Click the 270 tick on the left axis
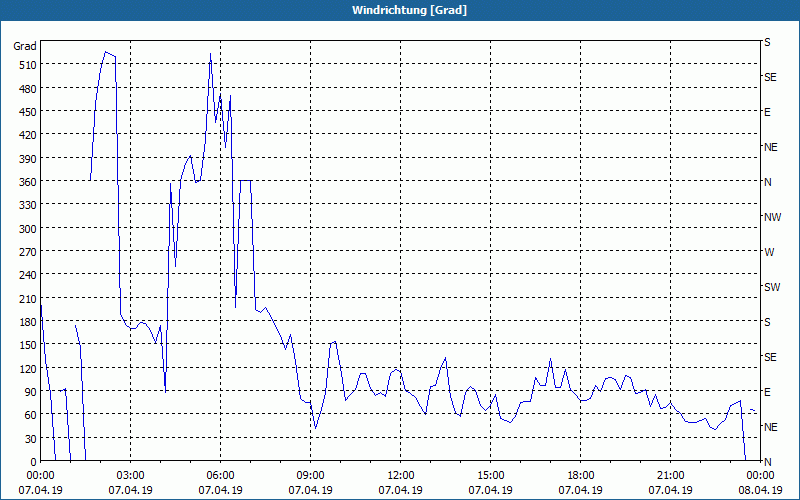The image size is (800, 500). pos(25,251)
